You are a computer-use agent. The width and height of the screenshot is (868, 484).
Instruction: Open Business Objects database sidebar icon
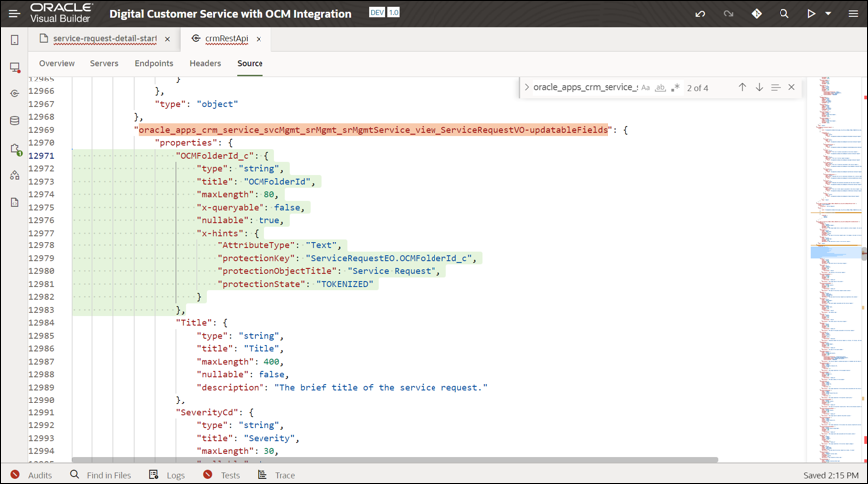point(14,120)
